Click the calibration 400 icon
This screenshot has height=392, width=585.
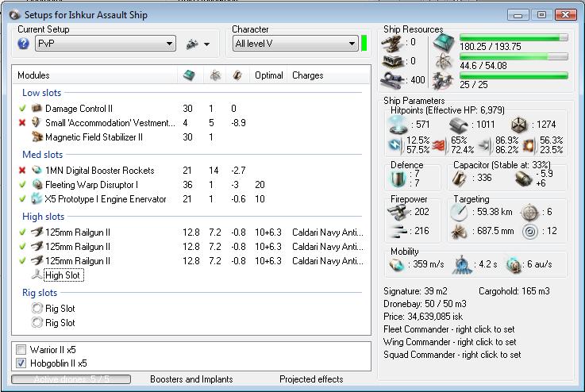point(392,80)
